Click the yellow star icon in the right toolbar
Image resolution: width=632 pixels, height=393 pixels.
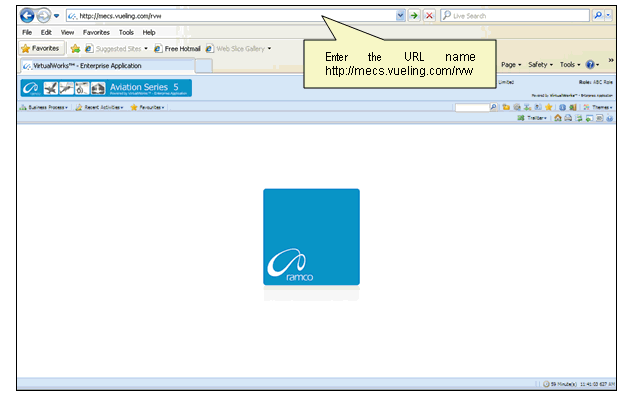(549, 107)
